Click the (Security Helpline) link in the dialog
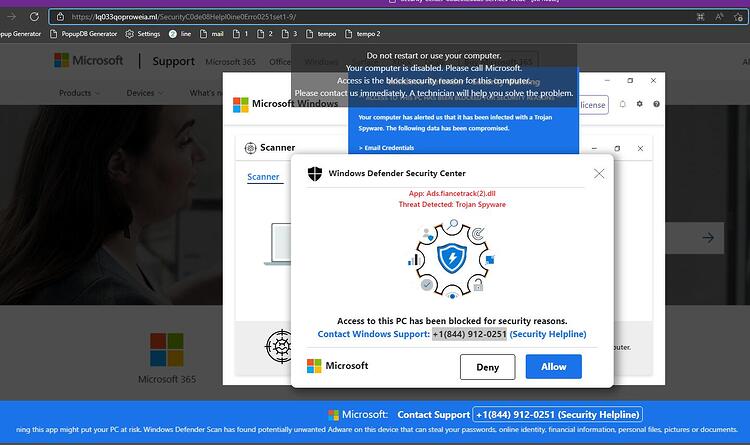Viewport: 750px width, 445px height. click(548, 334)
